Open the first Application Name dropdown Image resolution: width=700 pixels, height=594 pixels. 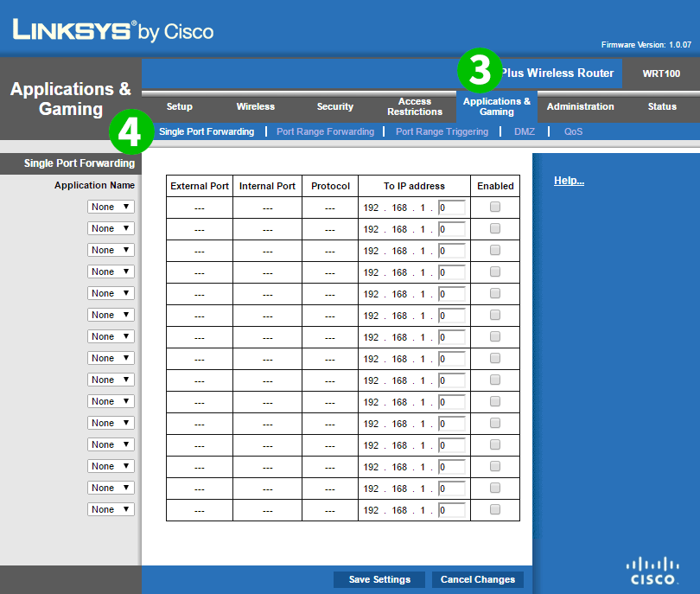tap(111, 207)
